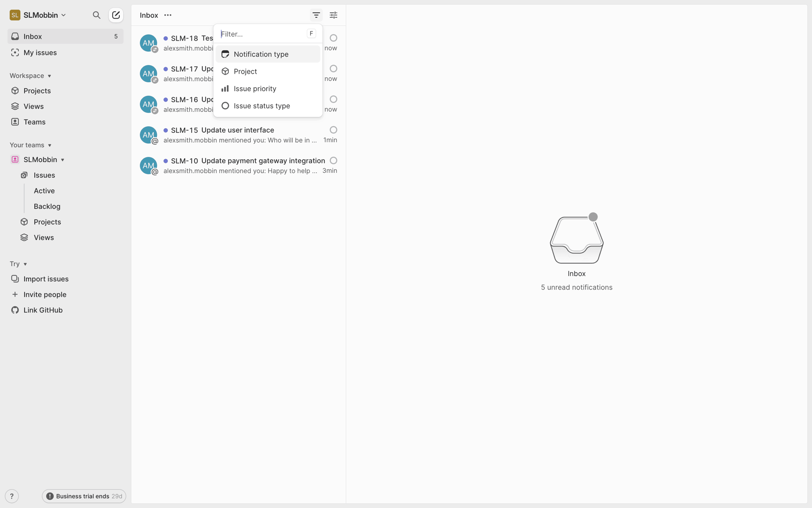
Task: Click the purple status dot on SLM-10
Action: [166, 161]
